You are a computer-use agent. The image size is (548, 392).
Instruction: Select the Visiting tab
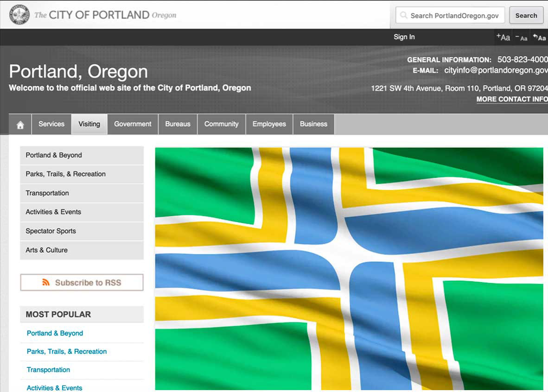click(89, 124)
